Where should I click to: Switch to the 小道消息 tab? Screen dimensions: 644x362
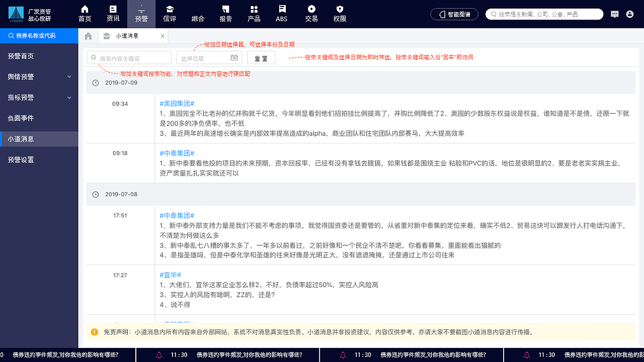(127, 36)
